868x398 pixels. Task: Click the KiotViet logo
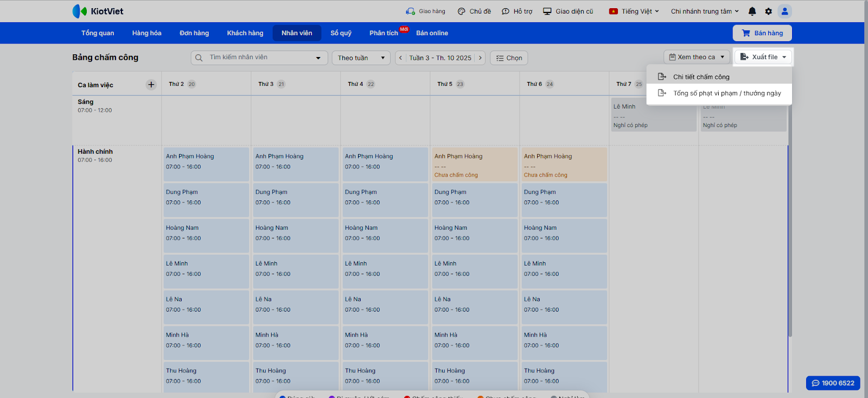pyautogui.click(x=98, y=11)
